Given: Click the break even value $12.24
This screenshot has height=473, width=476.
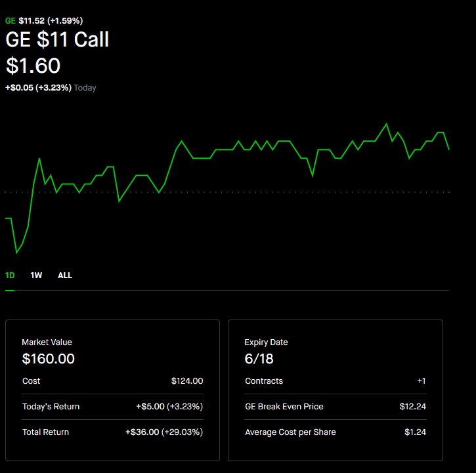Looking at the screenshot, I should coord(412,407).
